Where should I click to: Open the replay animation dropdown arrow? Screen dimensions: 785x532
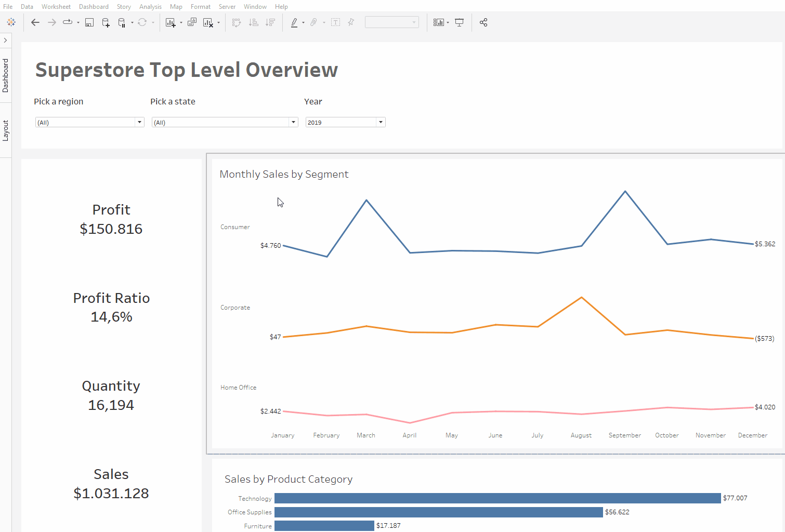click(78, 23)
